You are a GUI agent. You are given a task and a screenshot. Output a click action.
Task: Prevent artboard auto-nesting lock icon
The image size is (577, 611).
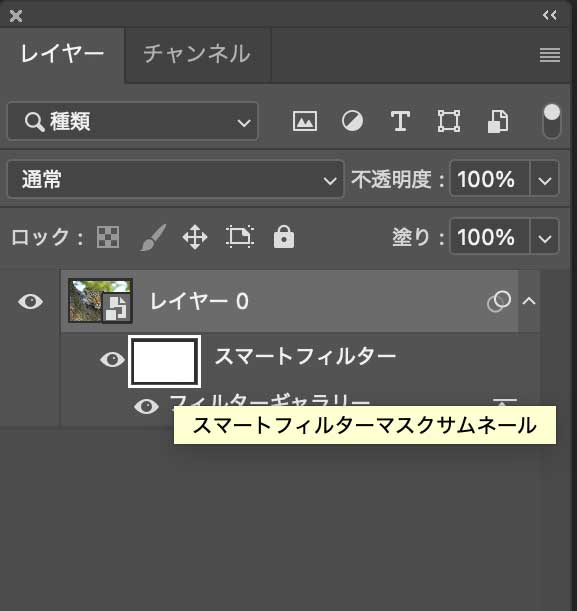(x=240, y=237)
